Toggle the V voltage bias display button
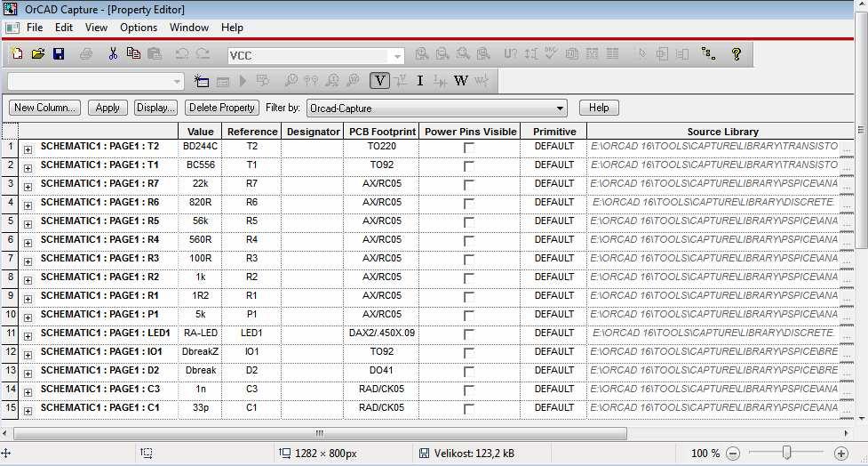The width and height of the screenshot is (868, 466). 379,81
